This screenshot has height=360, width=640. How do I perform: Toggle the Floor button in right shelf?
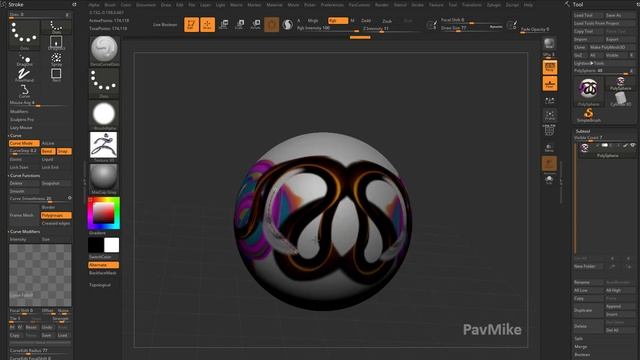(x=550, y=84)
